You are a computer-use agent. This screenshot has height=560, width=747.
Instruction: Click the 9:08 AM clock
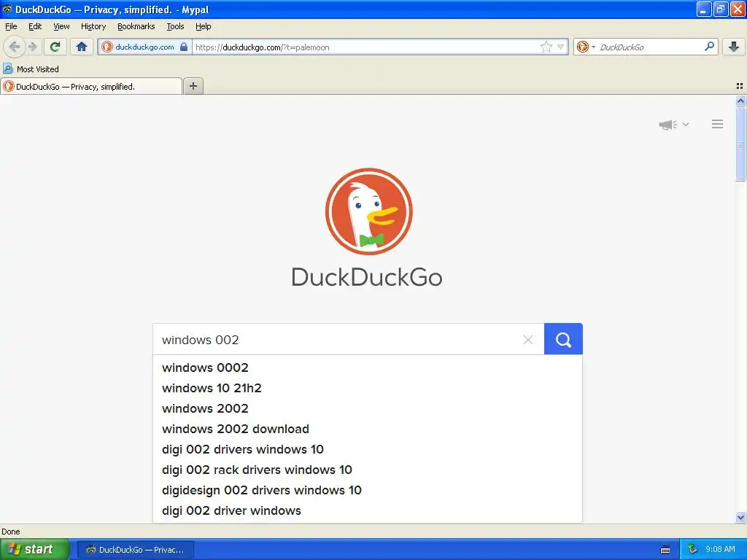pos(720,549)
